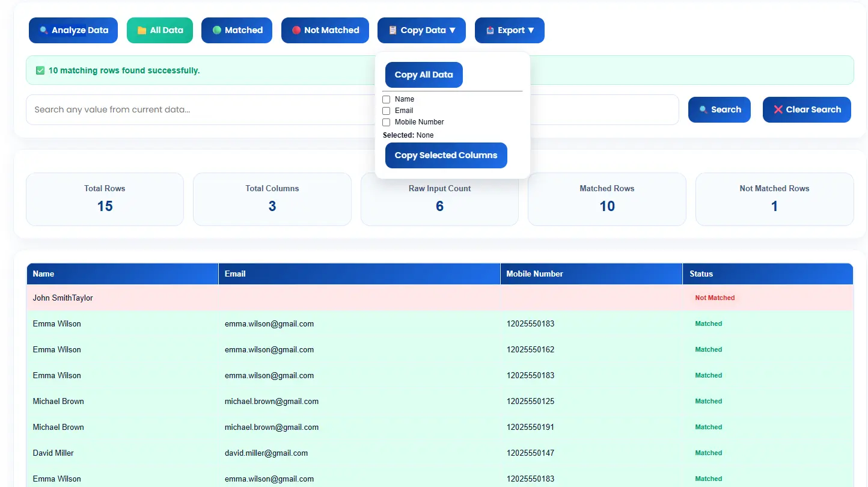Click the folder icon on All Data
The width and height of the screenshot is (868, 487).
point(142,30)
